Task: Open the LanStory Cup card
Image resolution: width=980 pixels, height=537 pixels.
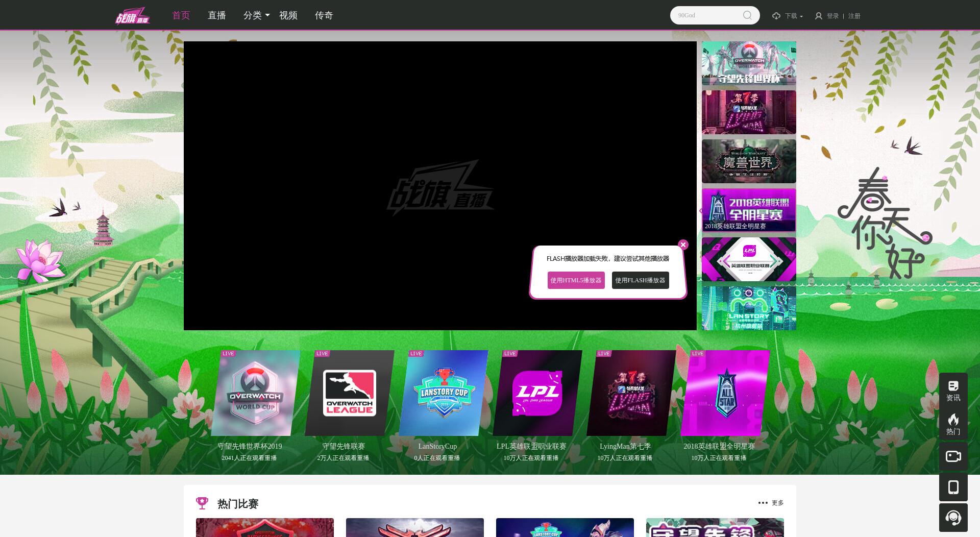Action: coord(443,393)
